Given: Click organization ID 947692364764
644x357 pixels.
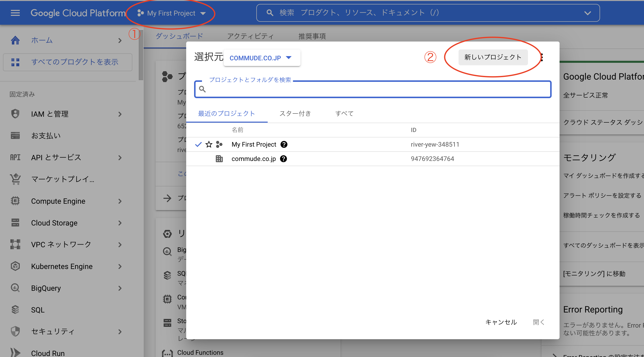Looking at the screenshot, I should tap(432, 159).
